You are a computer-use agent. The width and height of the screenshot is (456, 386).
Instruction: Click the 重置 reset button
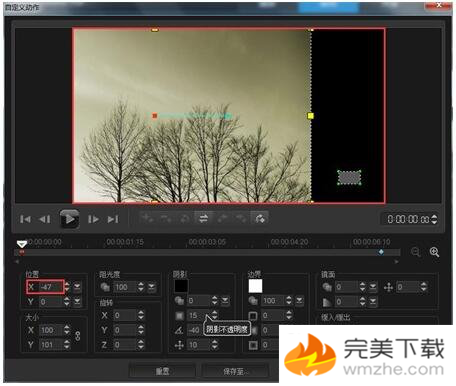[x=162, y=371]
